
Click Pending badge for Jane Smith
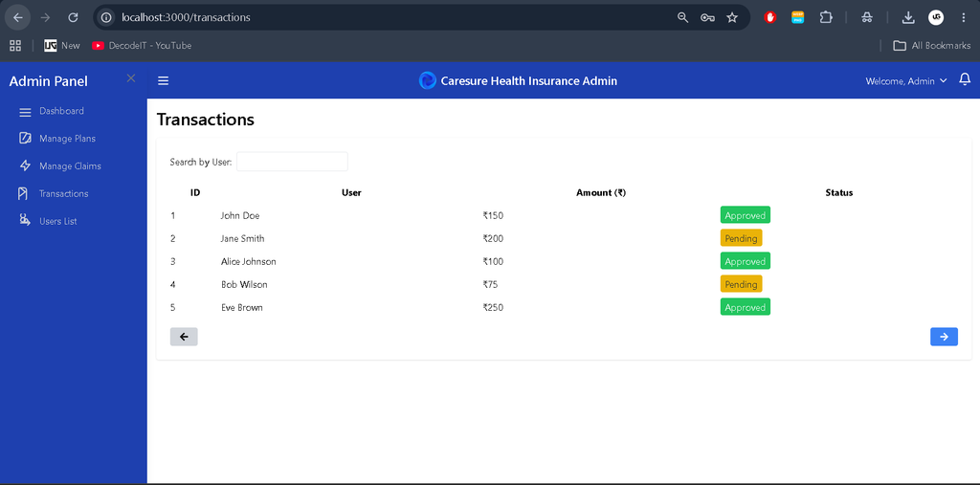point(742,238)
